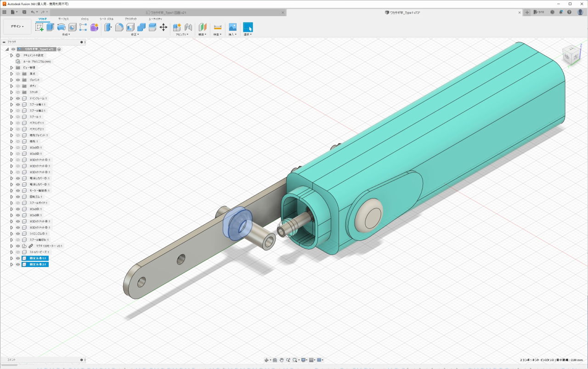The image size is (588, 369).
Task: Open the data panel grid icon
Action: tap(5, 12)
